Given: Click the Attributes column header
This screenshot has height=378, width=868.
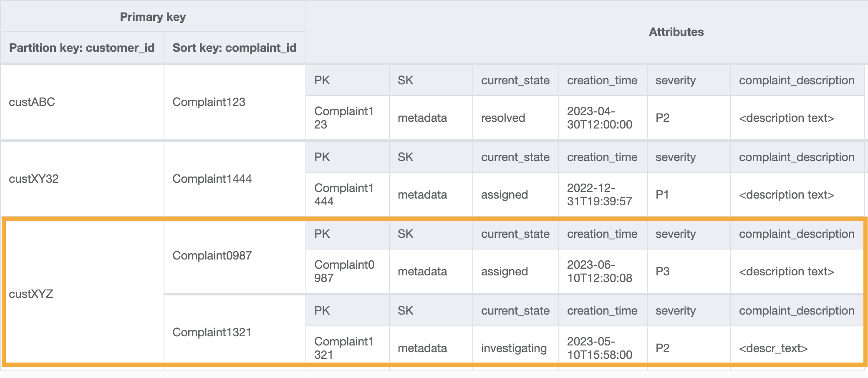Looking at the screenshot, I should tap(676, 32).
